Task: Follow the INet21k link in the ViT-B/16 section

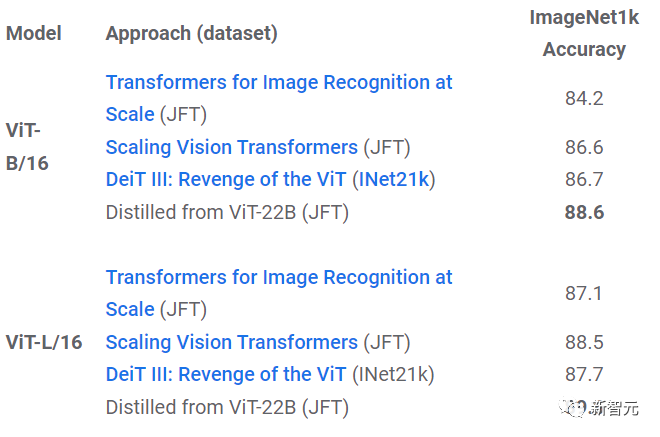Action: (x=397, y=179)
